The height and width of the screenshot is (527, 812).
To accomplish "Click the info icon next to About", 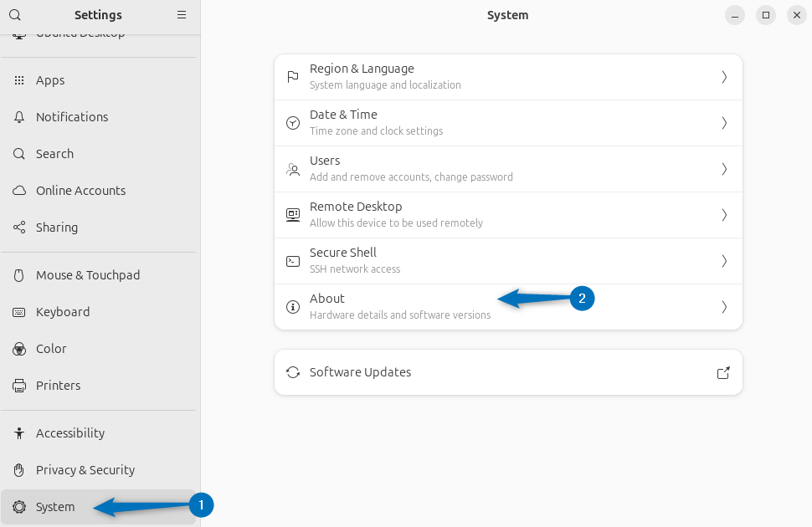I will [292, 306].
